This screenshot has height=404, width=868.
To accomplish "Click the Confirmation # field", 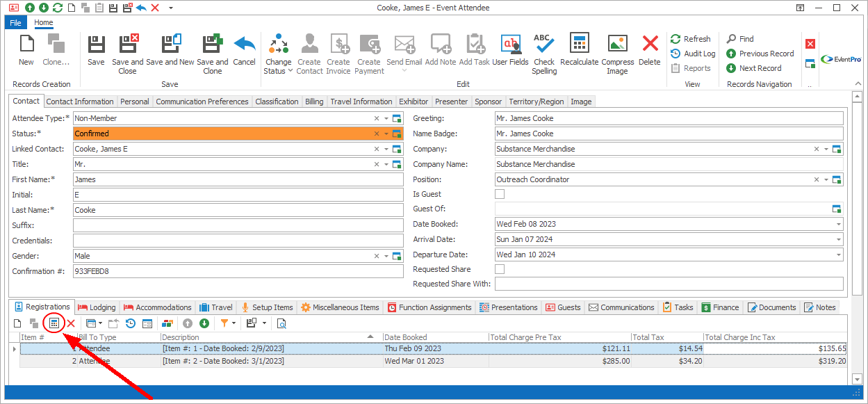I will 238,271.
